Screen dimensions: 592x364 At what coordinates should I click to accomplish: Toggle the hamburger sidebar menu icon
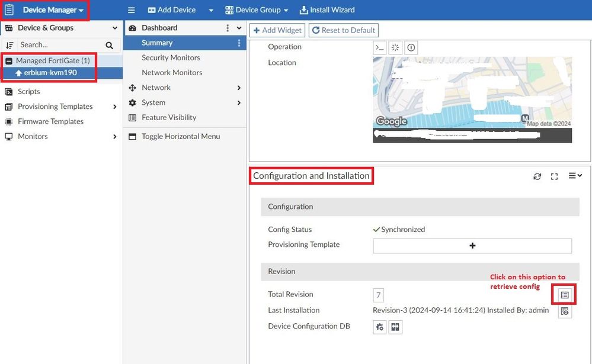(132, 10)
